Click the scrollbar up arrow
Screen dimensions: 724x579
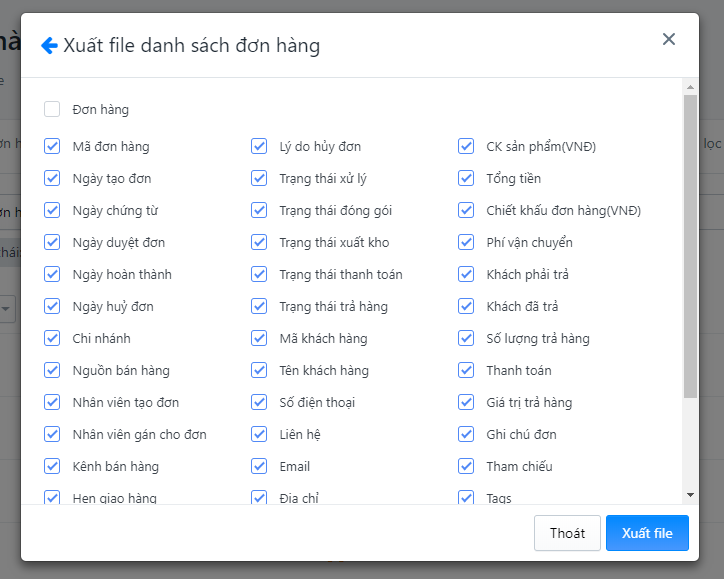[690, 87]
